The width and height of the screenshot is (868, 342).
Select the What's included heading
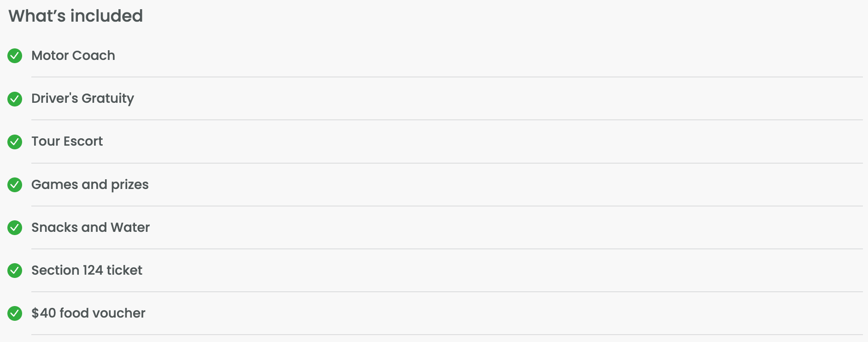coord(76,16)
